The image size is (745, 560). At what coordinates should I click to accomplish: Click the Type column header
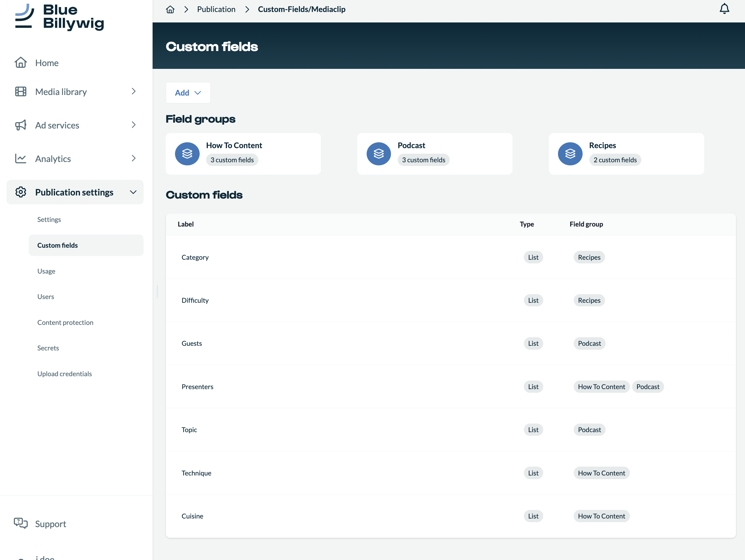click(527, 224)
